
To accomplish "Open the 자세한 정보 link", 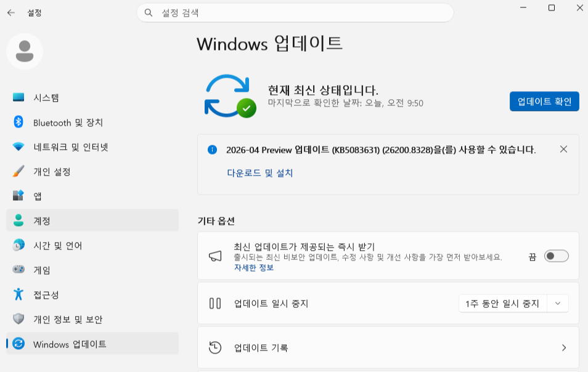I will [x=254, y=267].
